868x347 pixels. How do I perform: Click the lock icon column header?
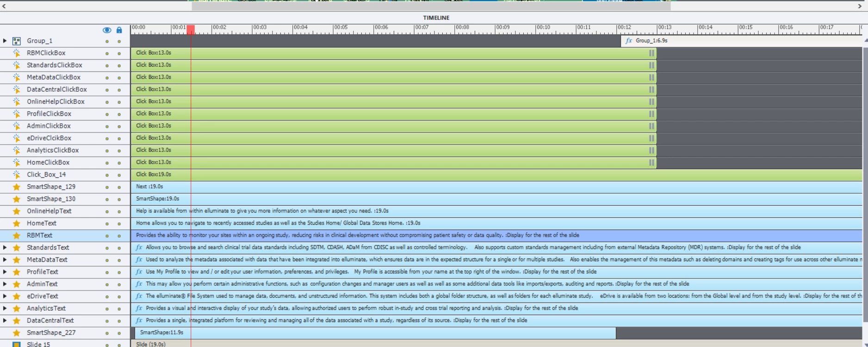coord(119,30)
